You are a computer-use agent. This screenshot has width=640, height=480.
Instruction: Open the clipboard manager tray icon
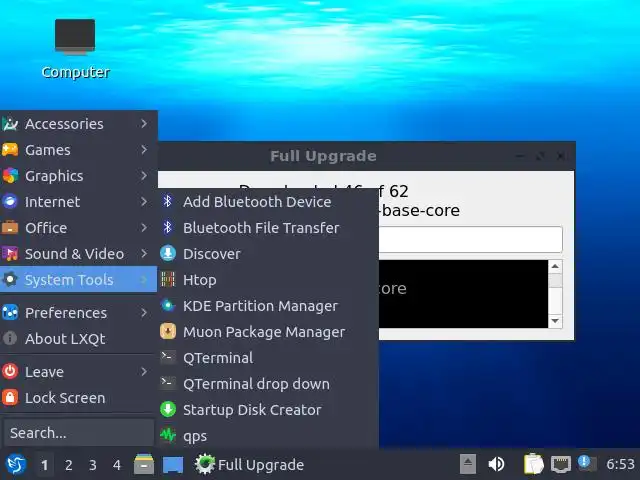(533, 464)
